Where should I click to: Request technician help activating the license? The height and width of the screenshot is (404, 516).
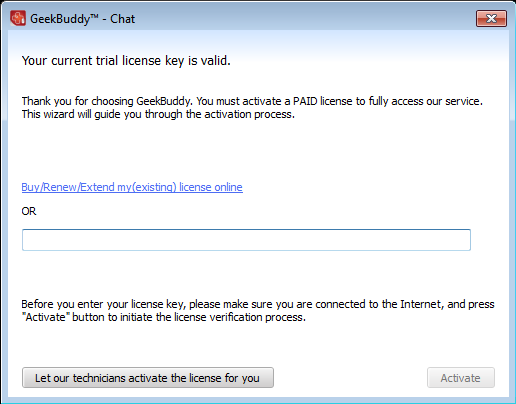click(x=148, y=378)
